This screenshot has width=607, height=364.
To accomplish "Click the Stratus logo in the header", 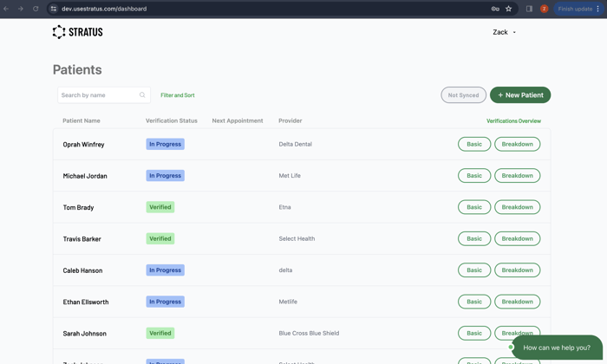I will click(x=77, y=32).
